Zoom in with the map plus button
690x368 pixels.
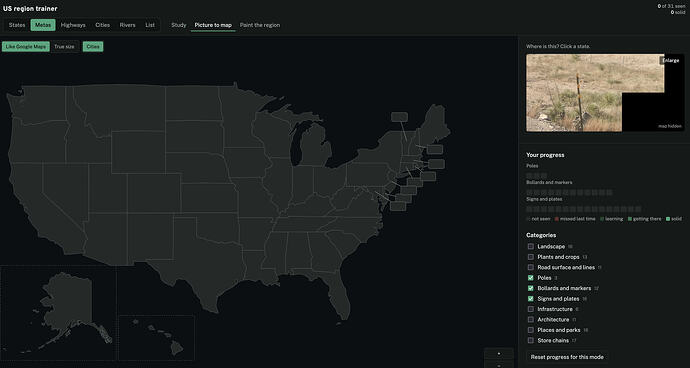click(499, 353)
